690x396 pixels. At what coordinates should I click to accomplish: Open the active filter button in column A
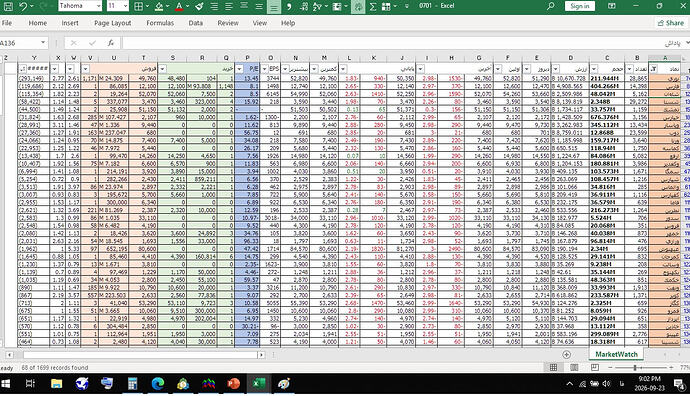pos(653,69)
